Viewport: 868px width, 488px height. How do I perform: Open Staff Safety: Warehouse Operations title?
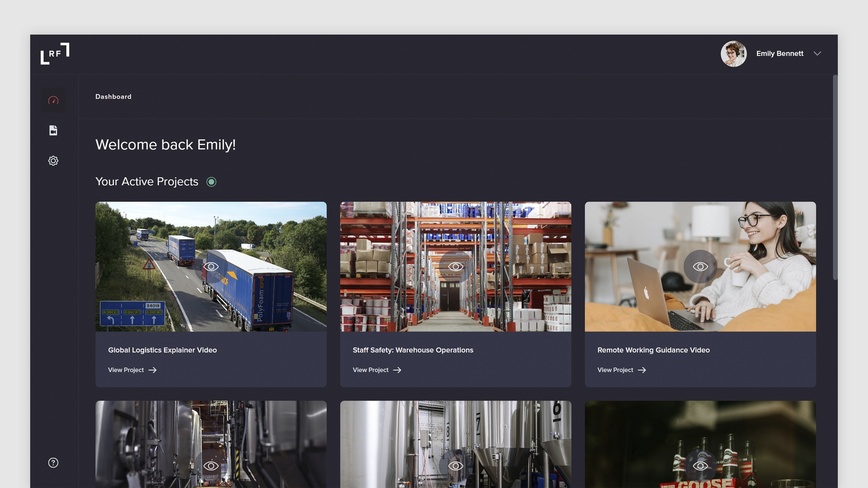pos(413,350)
